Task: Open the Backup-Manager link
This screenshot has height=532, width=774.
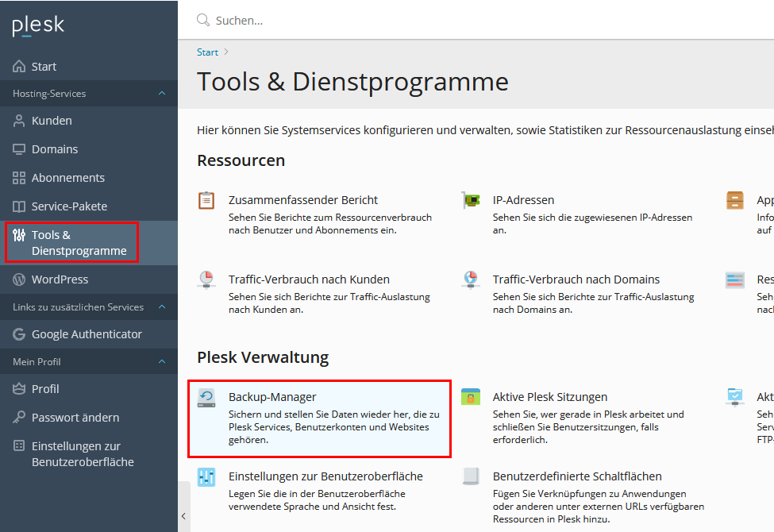Action: pos(272,397)
